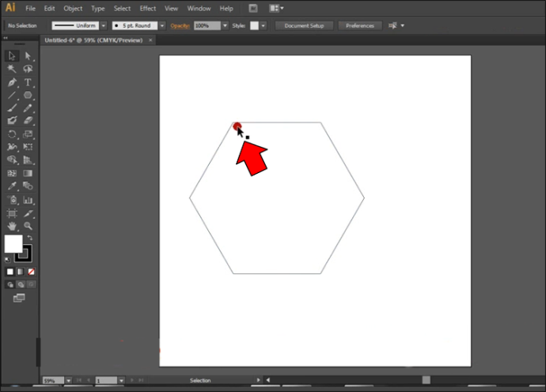Pick the Paintbrush tool
Screen dimensions: 546x392
[12, 107]
